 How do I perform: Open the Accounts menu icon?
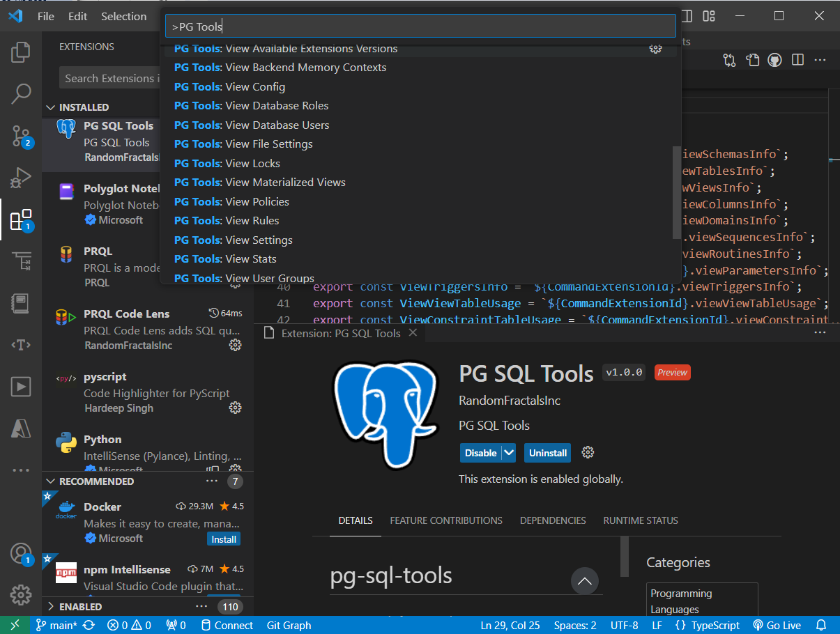[21, 554]
